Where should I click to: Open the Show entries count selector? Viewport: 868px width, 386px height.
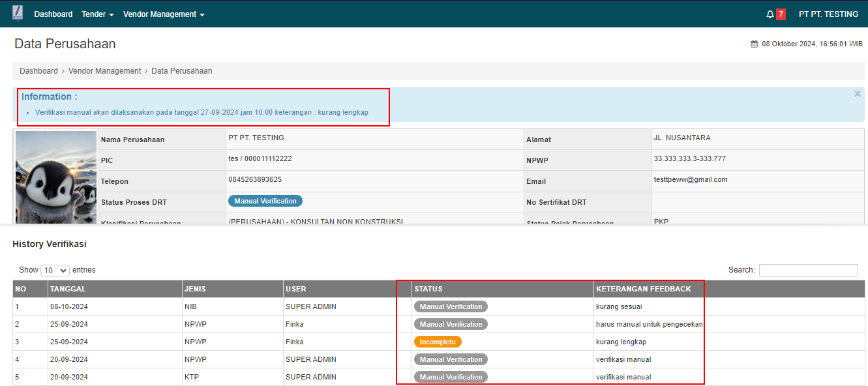point(55,270)
